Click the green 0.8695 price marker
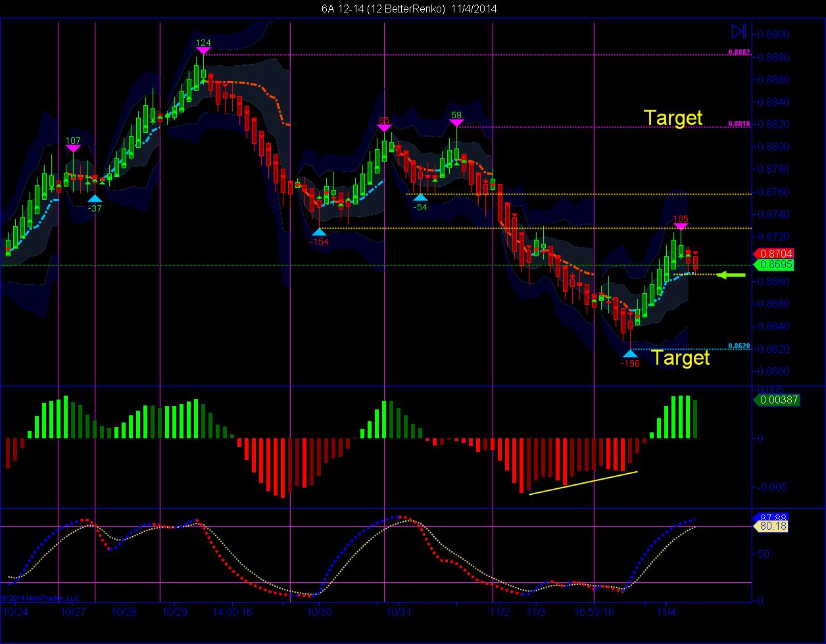Viewport: 826px width, 644px height. pyautogui.click(x=773, y=265)
